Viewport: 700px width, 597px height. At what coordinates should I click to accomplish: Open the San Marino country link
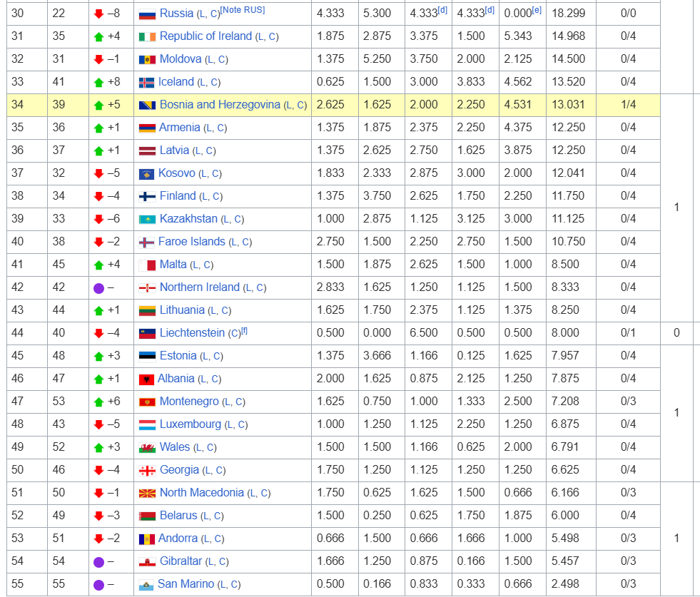point(186,583)
